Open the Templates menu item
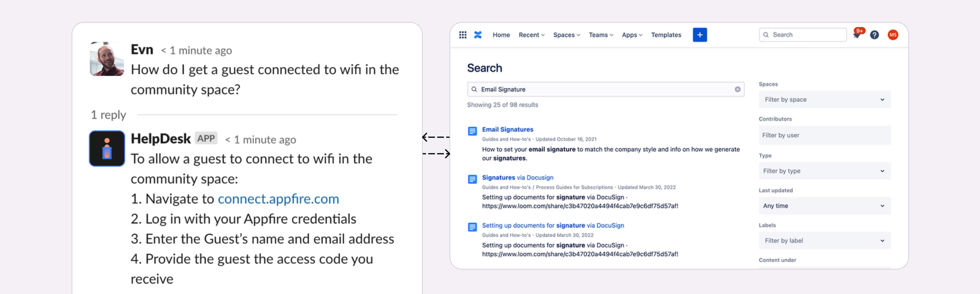980x294 pixels. pos(666,35)
